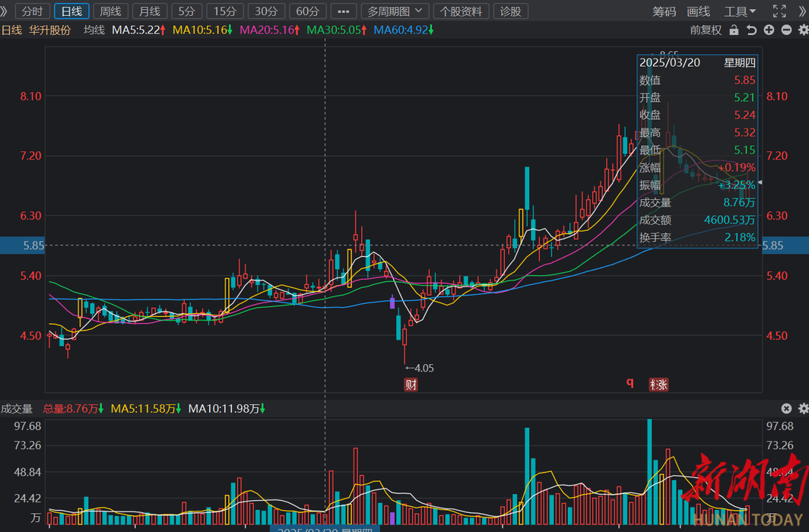The width and height of the screenshot is (809, 532).
Task: Select the 15分 period tab
Action: 225,11
